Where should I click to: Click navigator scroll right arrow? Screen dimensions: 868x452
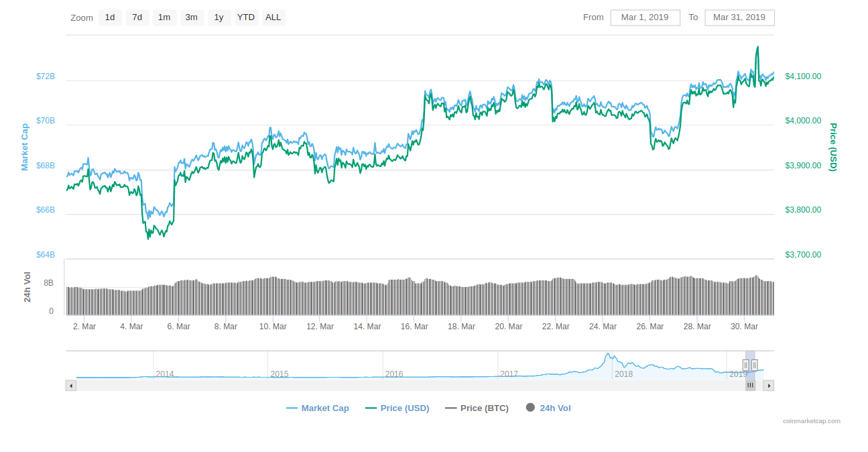pyautogui.click(x=769, y=386)
